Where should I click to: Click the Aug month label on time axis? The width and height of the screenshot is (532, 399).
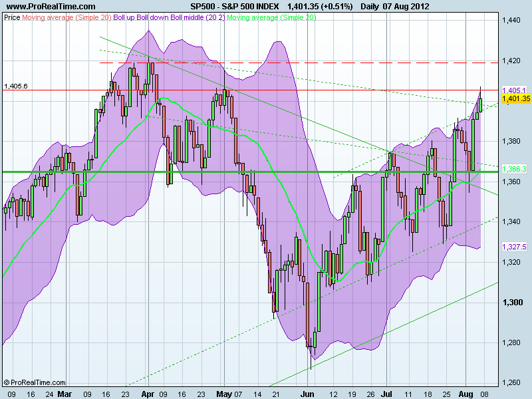point(465,394)
